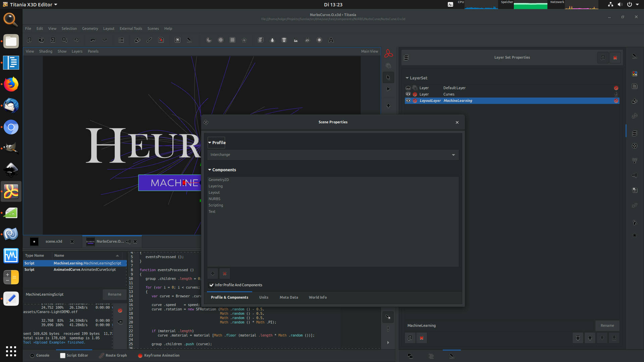Open the Geometry menu
644x362 pixels.
[x=90, y=28]
